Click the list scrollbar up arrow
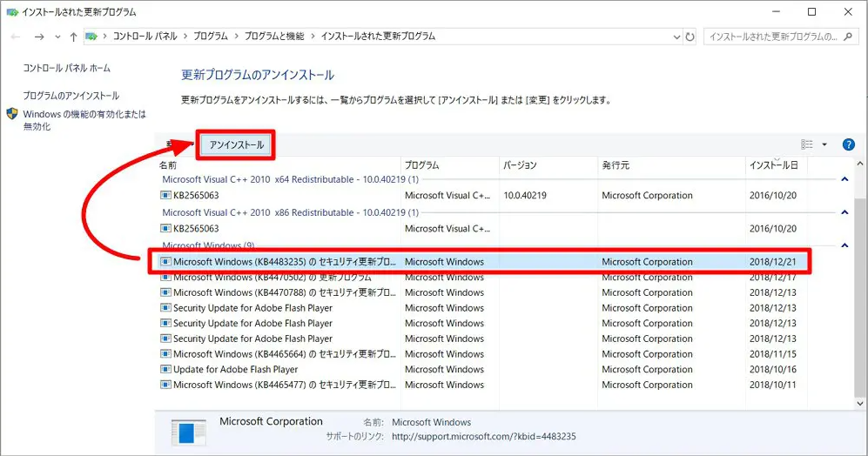Screen dimensions: 868x456 (x=859, y=164)
